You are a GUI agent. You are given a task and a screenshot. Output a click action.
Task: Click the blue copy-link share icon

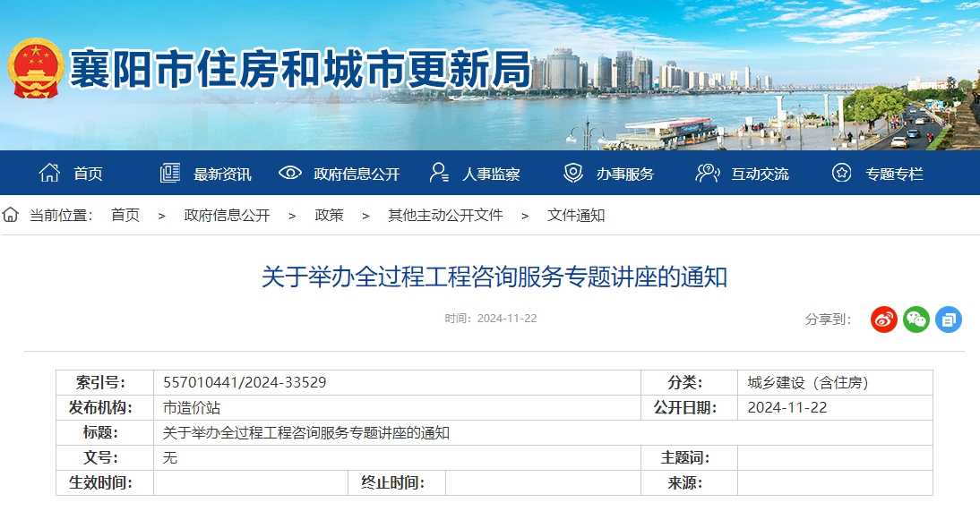[949, 319]
